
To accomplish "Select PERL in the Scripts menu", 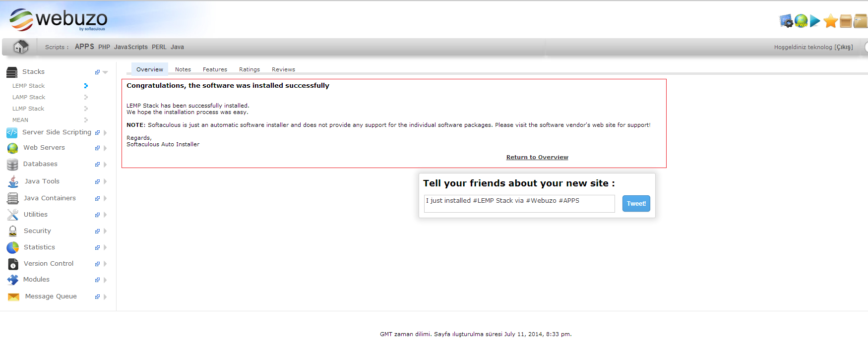I will (159, 47).
